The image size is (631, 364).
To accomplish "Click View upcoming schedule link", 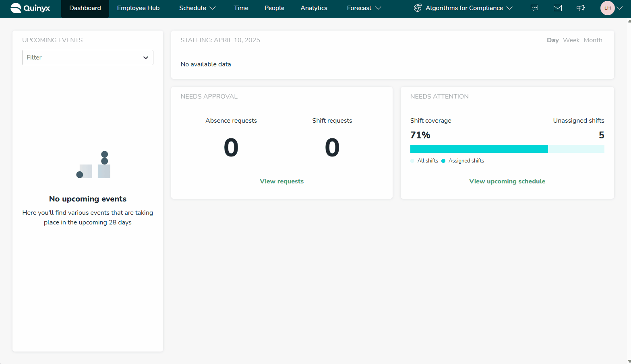I will [507, 181].
